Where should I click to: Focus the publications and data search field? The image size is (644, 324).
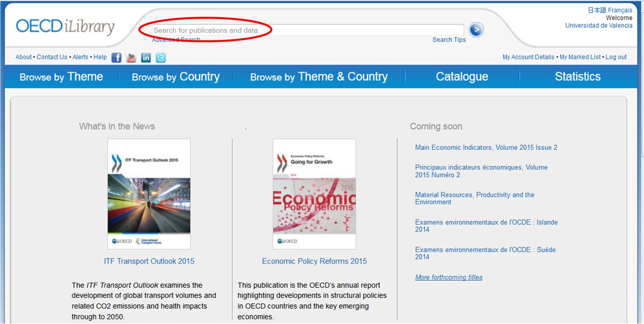pos(307,30)
